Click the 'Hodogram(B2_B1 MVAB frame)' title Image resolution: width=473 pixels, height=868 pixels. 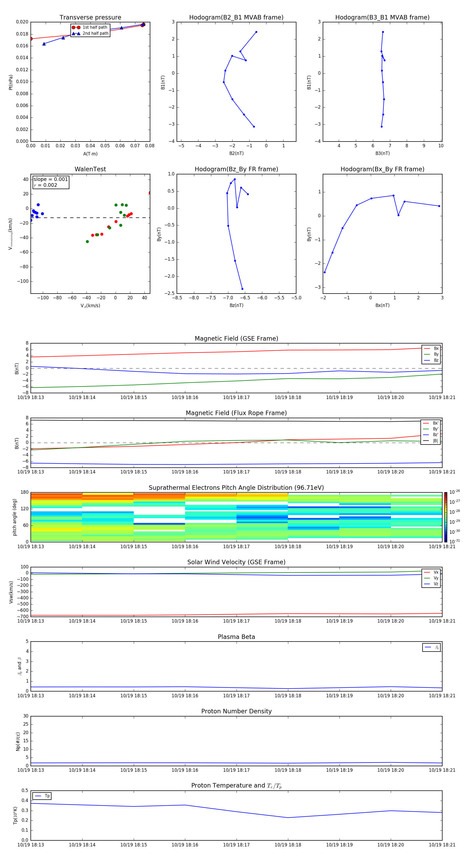[x=236, y=18]
